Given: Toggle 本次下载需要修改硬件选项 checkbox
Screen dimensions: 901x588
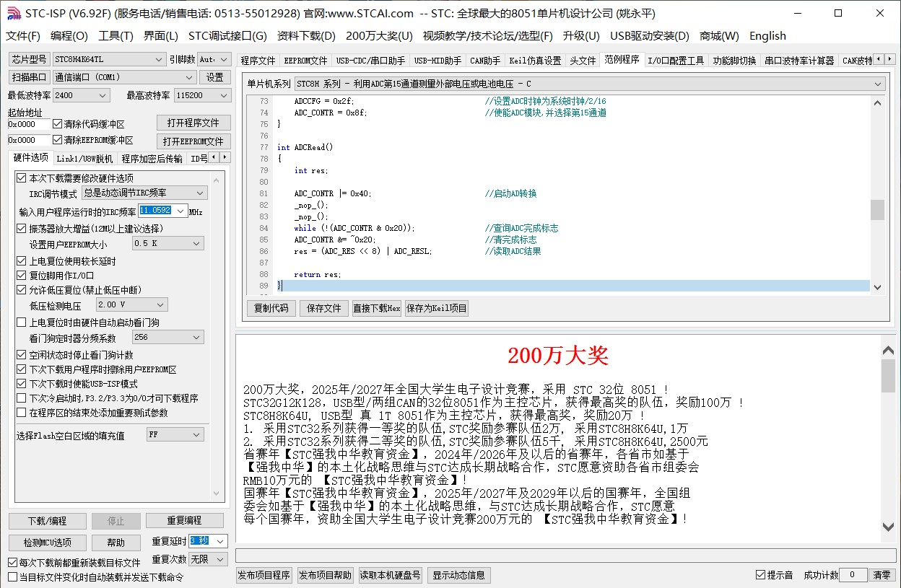Looking at the screenshot, I should (22, 178).
